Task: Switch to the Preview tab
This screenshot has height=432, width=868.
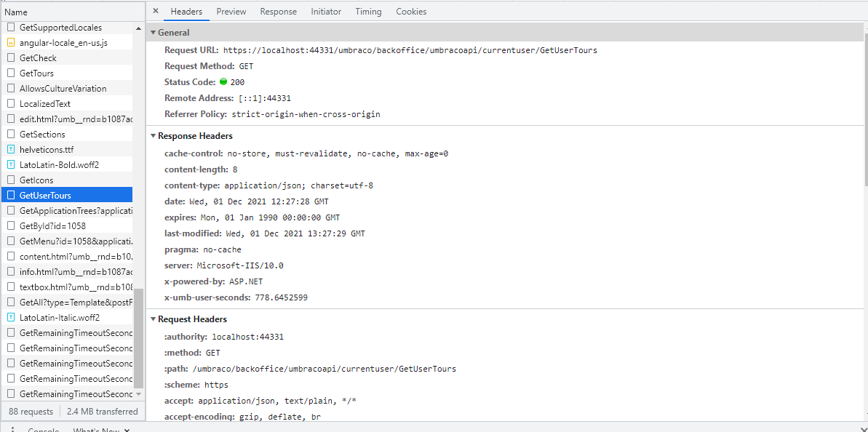Action: pyautogui.click(x=231, y=11)
